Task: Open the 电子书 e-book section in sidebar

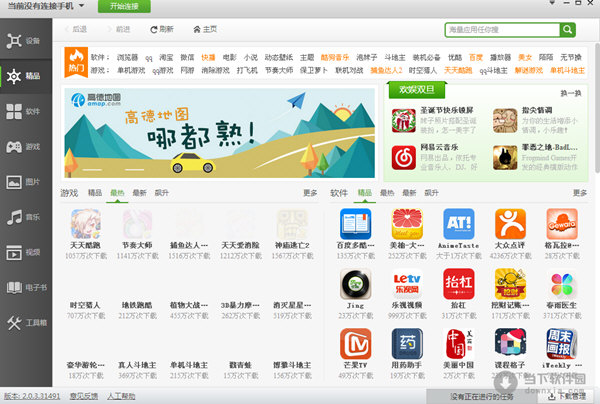Action: (26, 287)
